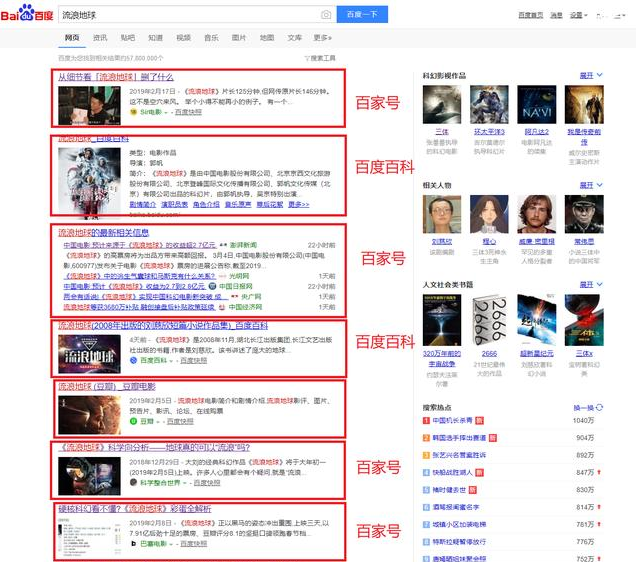643x562 pixels.
Task: Open 硬核科幻看不懂？彩蛋全解析 result
Action: [x=135, y=509]
